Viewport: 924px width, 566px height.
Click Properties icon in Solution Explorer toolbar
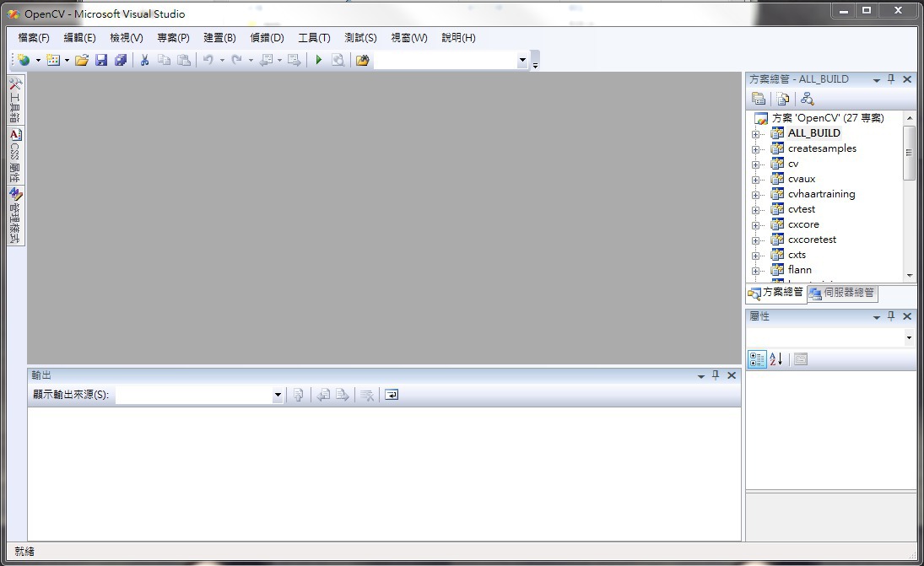[759, 99]
